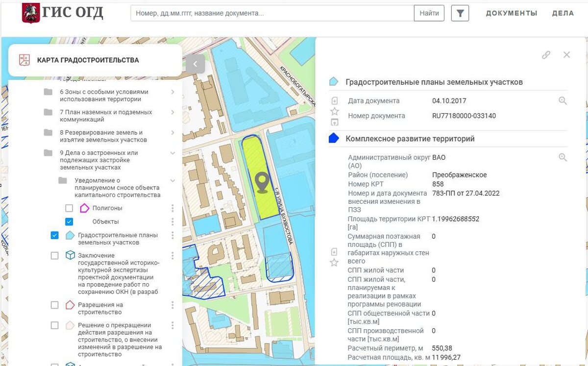Viewport: 588px width, 366px height.
Task: Zoom to Градостроительные планы document with magnifier icon
Action: tap(563, 101)
